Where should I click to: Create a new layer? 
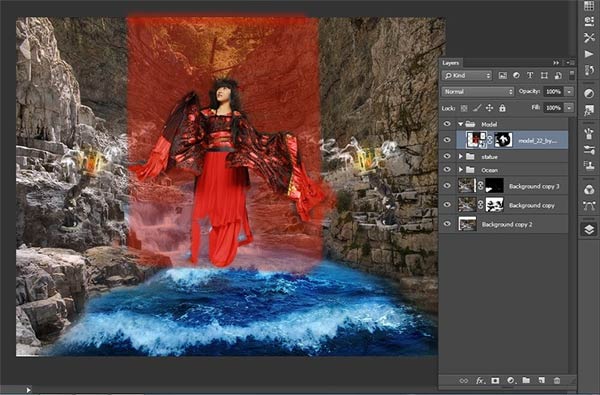point(541,380)
